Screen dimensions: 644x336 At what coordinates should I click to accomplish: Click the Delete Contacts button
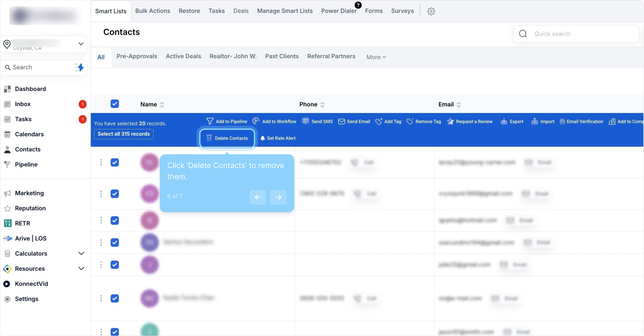pos(227,138)
